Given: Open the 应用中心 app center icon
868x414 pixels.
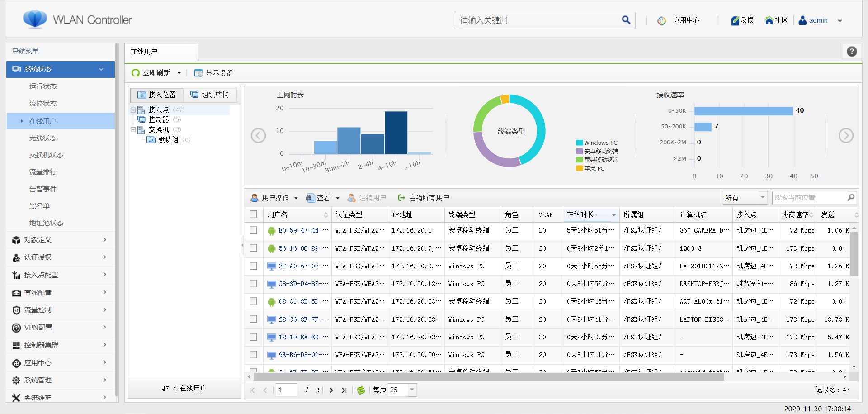Looking at the screenshot, I should click(662, 20).
